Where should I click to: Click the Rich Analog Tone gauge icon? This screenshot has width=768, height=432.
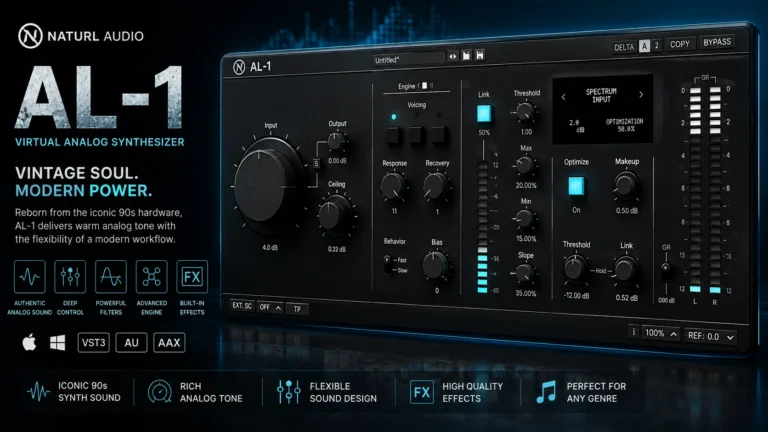(x=160, y=392)
